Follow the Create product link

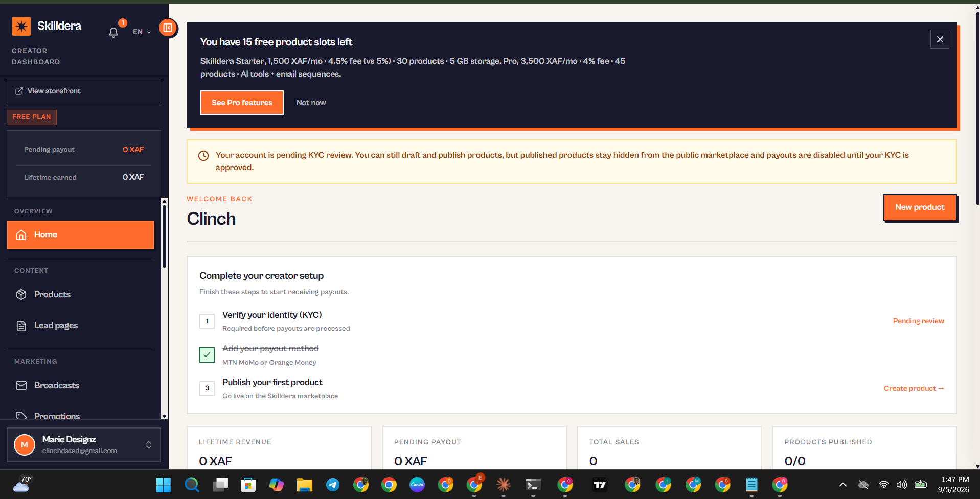click(x=914, y=388)
